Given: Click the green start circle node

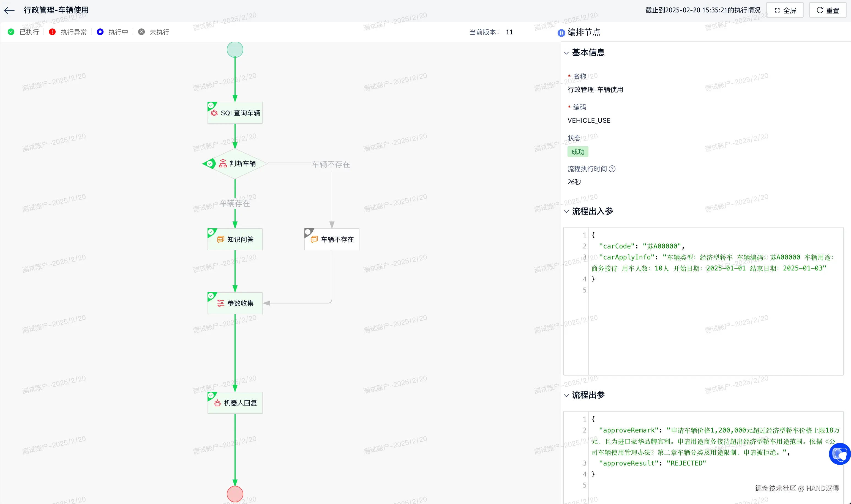Looking at the screenshot, I should 235,50.
